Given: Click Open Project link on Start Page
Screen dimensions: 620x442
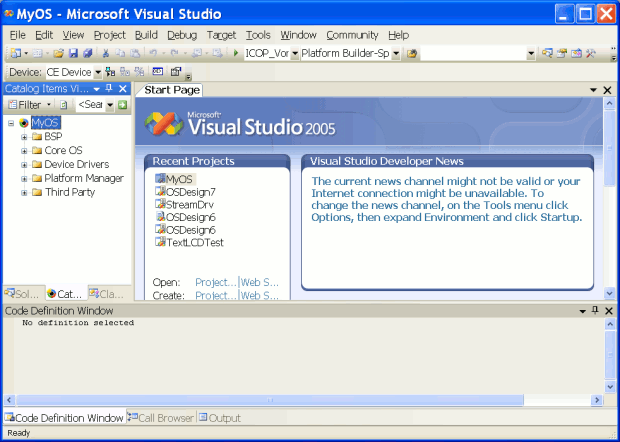Looking at the screenshot, I should [x=216, y=282].
